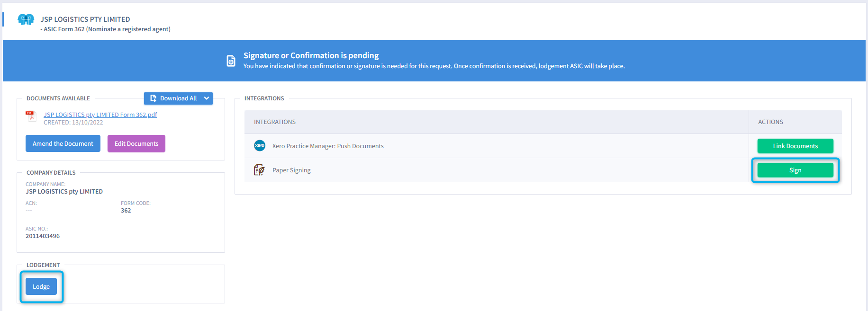Click the Lodge button

(x=41, y=286)
